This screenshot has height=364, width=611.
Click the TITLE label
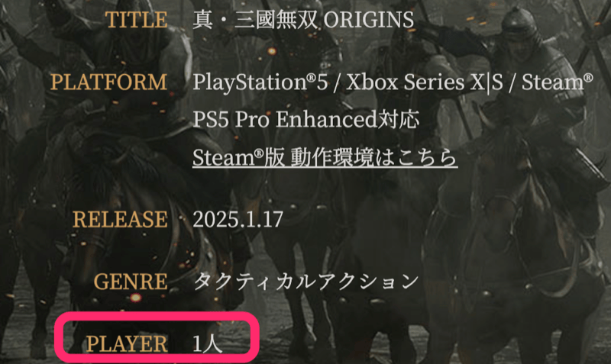coord(137,20)
